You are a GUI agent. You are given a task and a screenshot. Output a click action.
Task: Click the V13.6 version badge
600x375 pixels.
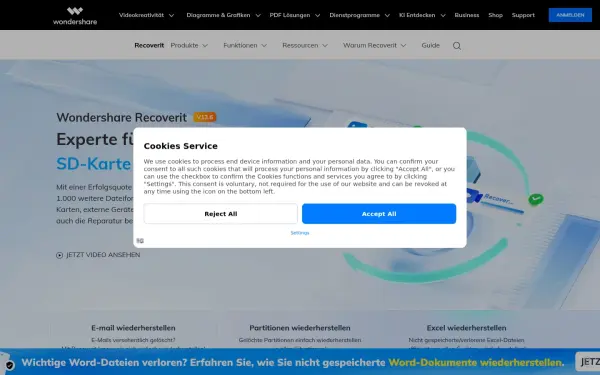205,117
